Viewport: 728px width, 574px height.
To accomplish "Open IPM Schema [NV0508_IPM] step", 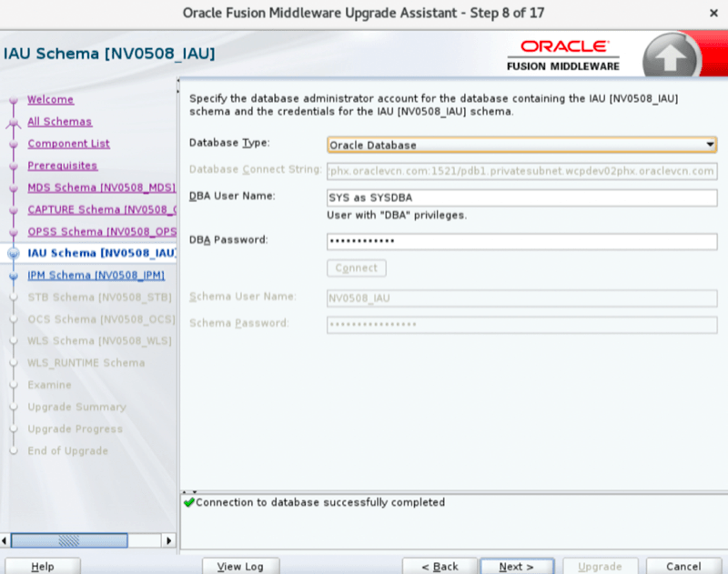I will coord(96,275).
